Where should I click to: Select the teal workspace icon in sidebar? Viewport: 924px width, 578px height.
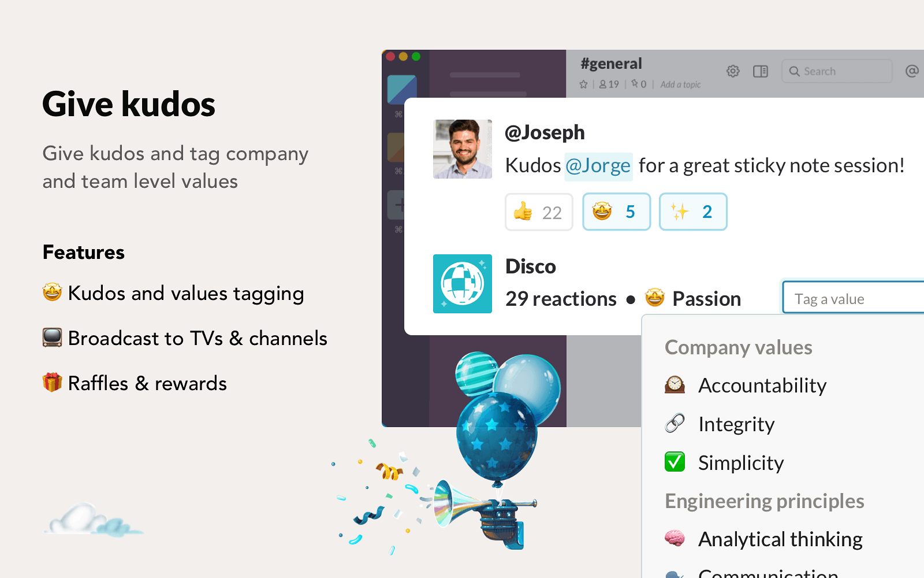coord(402,90)
